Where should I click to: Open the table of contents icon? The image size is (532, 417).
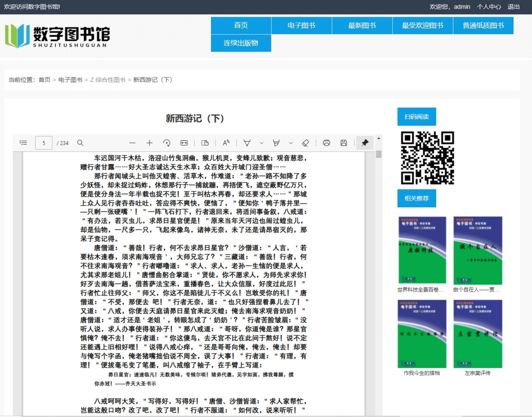[23, 143]
